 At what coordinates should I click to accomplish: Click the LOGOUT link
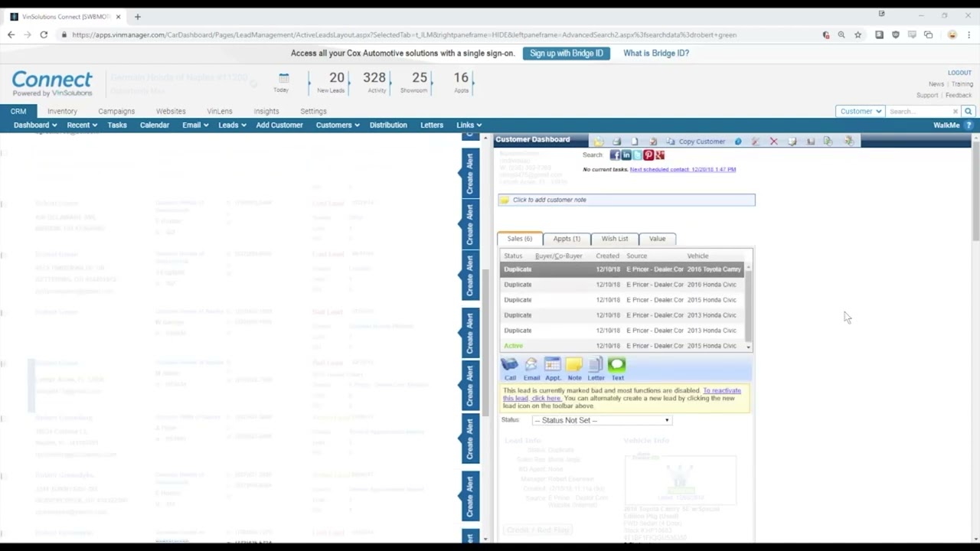point(959,73)
